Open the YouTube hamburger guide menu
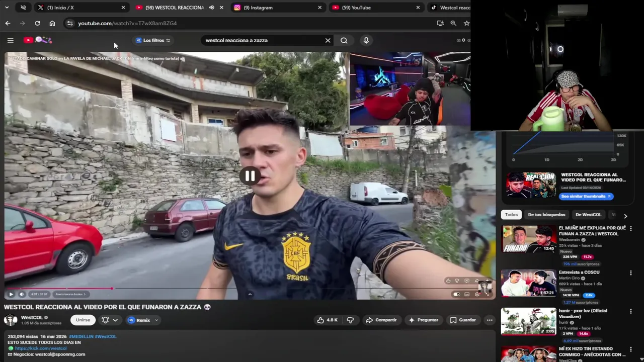This screenshot has width=644, height=362. point(10,40)
